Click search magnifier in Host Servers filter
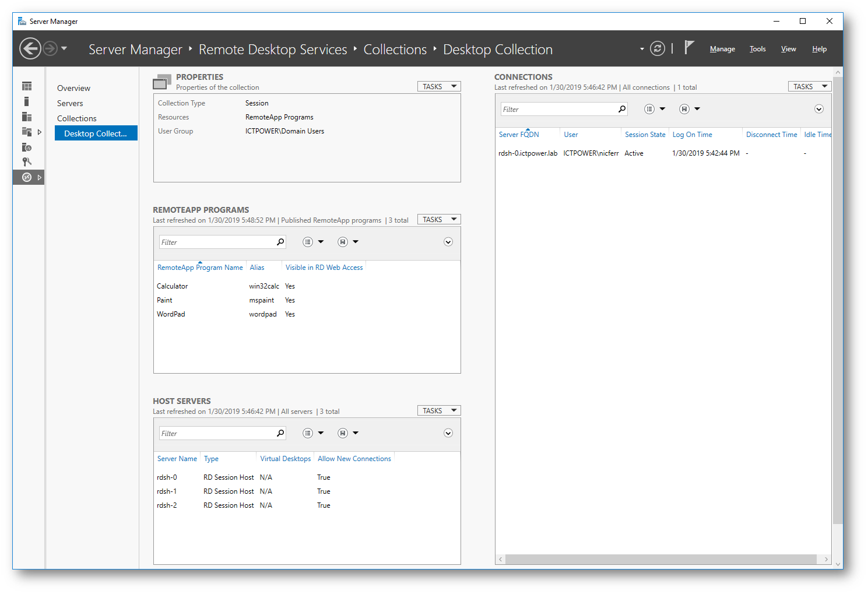 [x=280, y=433]
